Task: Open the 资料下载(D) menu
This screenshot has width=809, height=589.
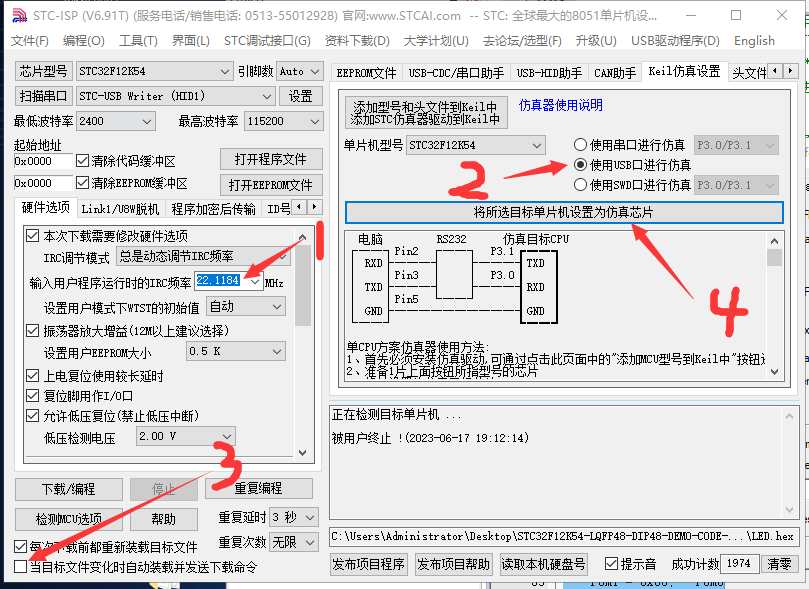Action: [357, 41]
